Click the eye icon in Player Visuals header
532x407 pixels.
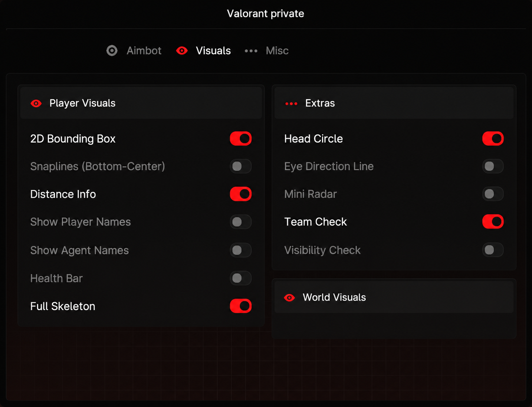[x=36, y=103]
